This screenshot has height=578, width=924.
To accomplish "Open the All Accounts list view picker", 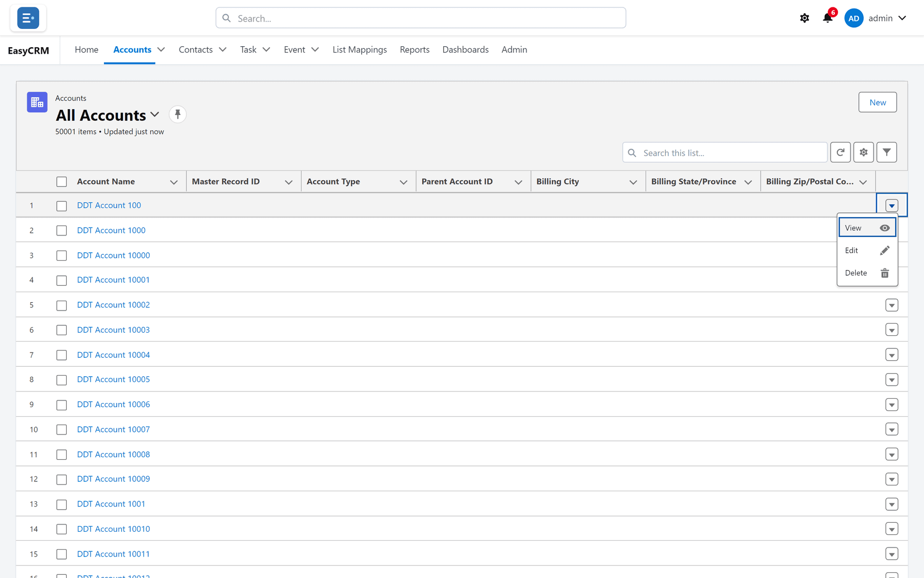I will click(155, 115).
